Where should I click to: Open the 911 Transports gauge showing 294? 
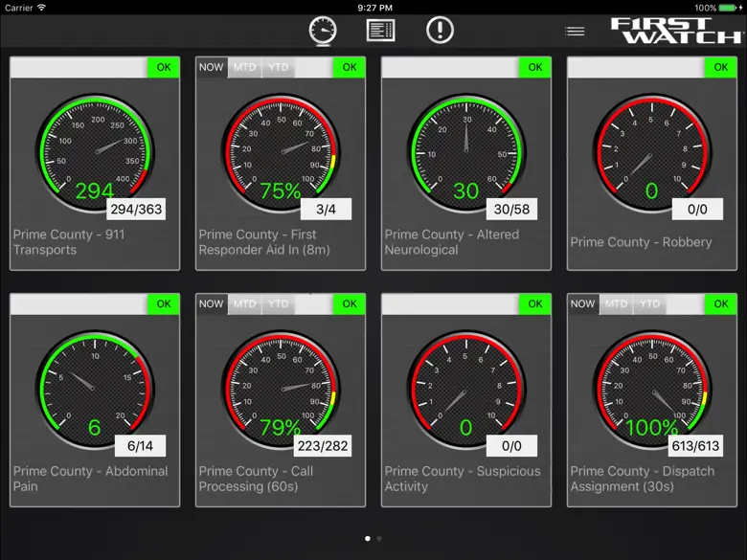tap(95, 153)
